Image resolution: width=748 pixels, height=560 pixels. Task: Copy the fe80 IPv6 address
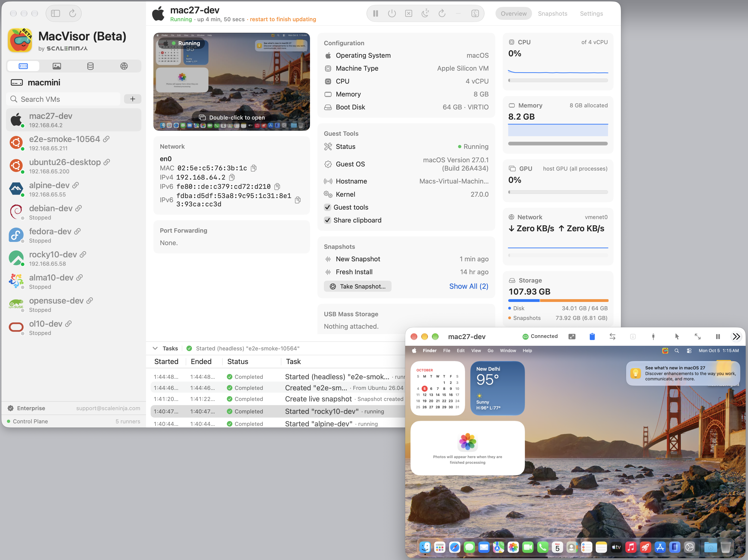(277, 187)
